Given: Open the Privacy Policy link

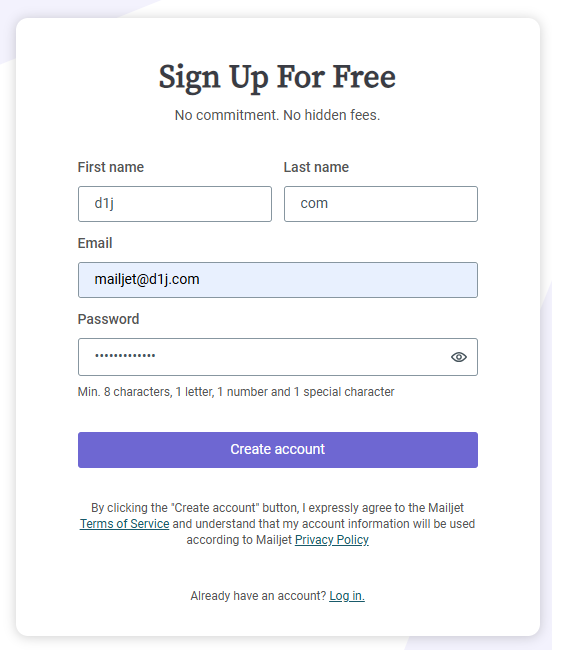Looking at the screenshot, I should click(332, 540).
